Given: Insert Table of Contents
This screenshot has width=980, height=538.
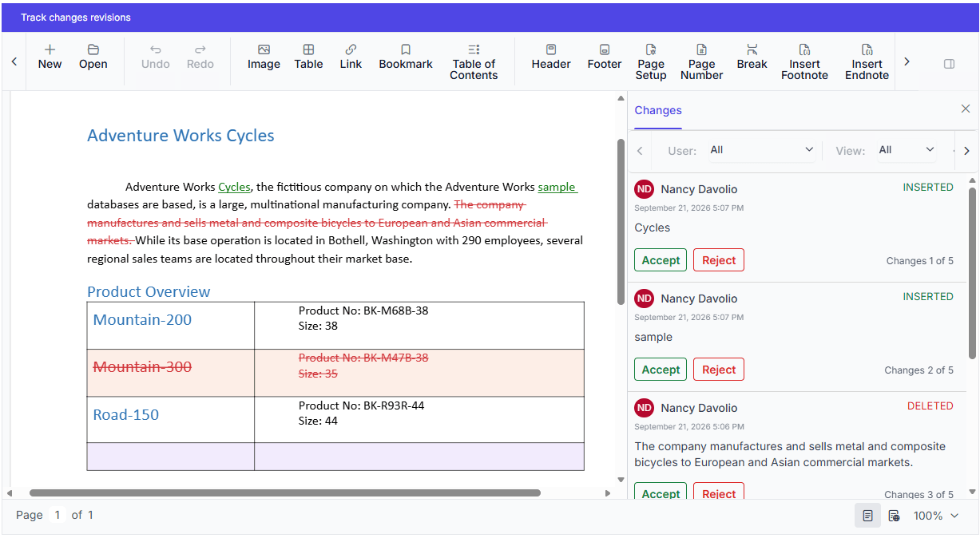Looking at the screenshot, I should tap(474, 61).
